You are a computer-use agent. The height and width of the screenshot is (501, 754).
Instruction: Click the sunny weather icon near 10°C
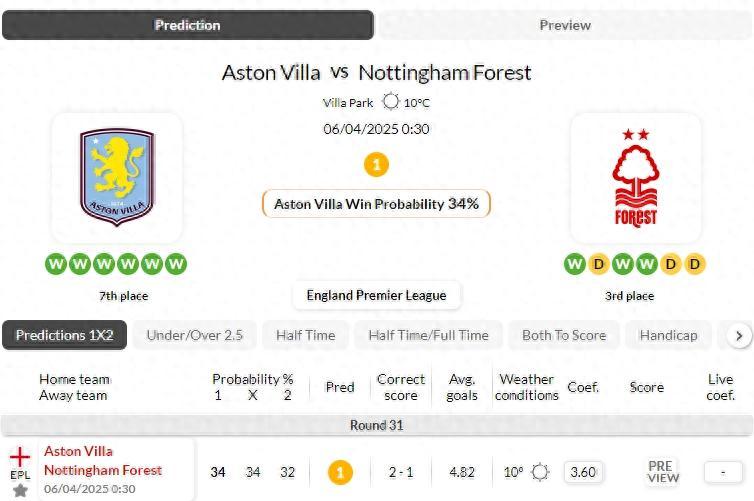[390, 102]
